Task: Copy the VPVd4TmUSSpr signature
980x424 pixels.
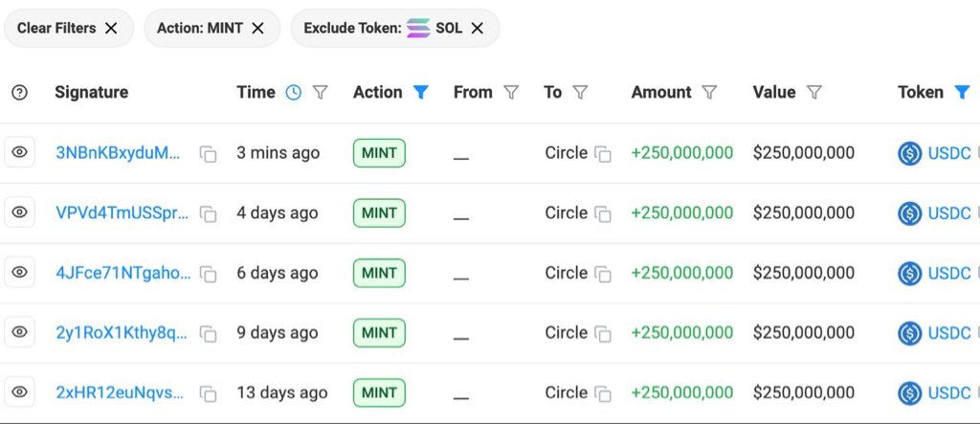Action: [208, 214]
